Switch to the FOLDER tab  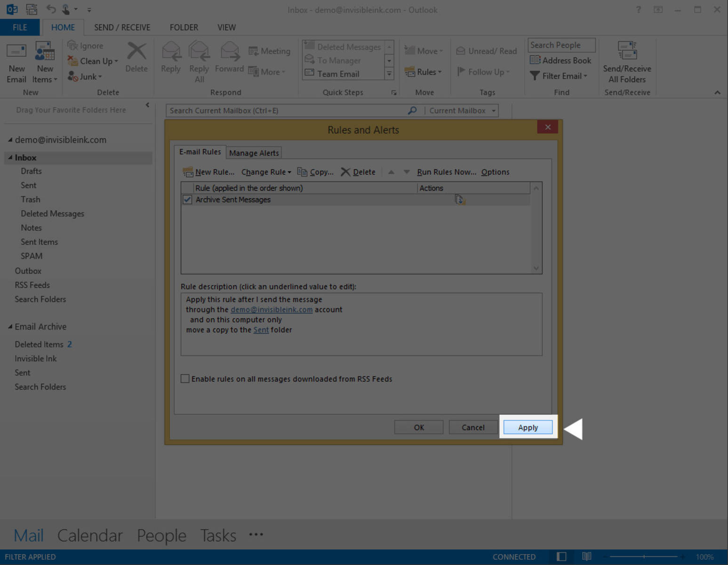(184, 27)
